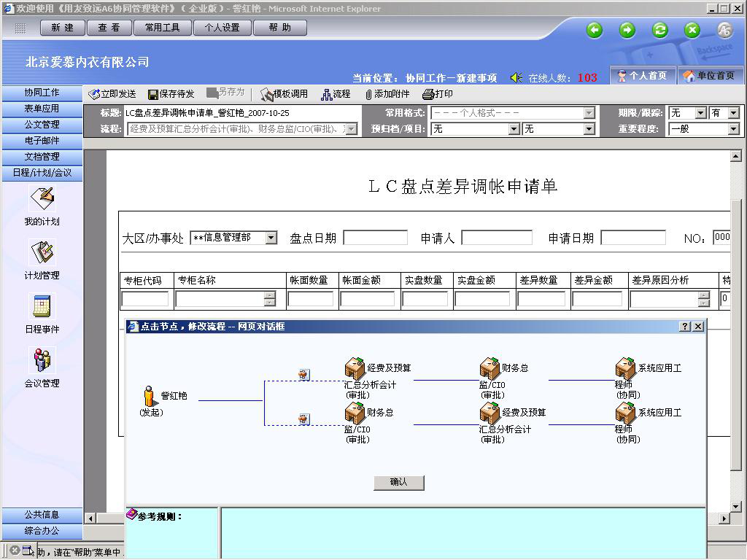Screen dimensions: 747x560
Task: Click the green refresh icon
Action: point(659,30)
